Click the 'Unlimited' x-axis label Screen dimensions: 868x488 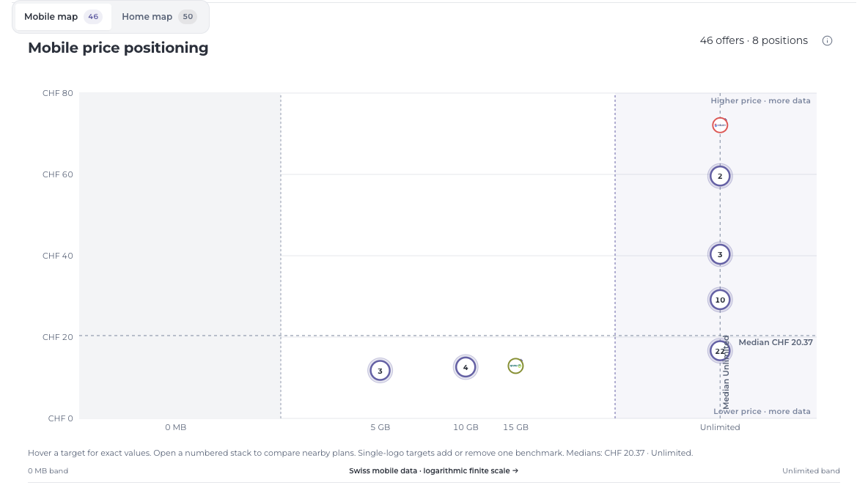tap(720, 427)
